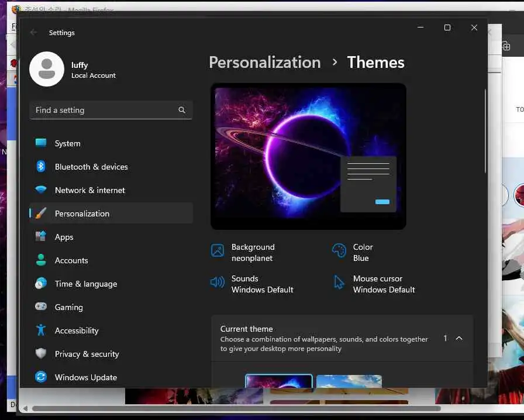
Task: Click the luffy user avatar
Action: pyautogui.click(x=47, y=69)
